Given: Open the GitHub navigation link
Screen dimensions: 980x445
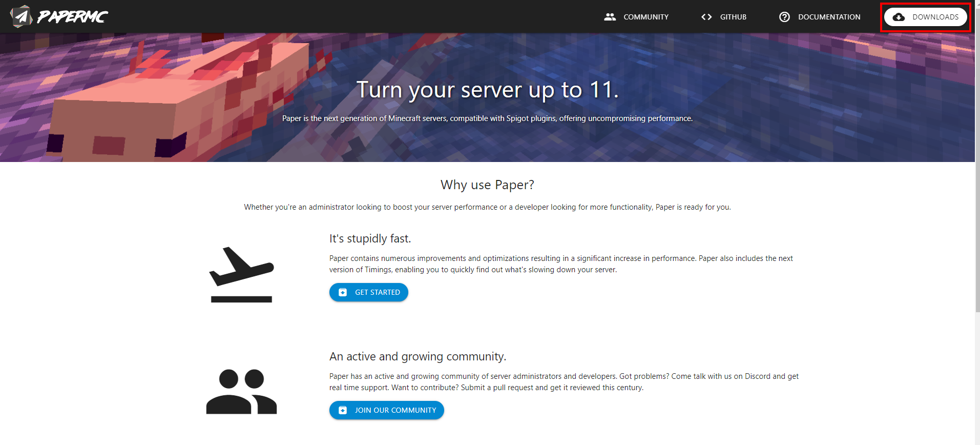Looking at the screenshot, I should [x=724, y=17].
